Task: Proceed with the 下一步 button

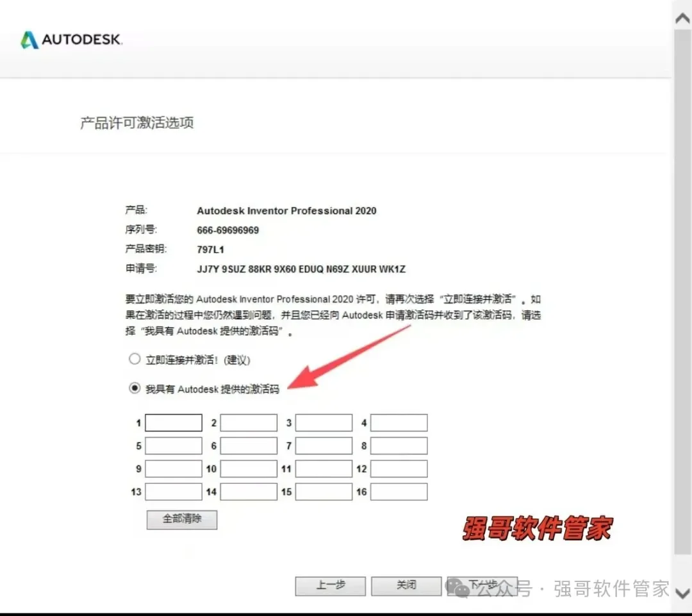Action: (x=482, y=585)
